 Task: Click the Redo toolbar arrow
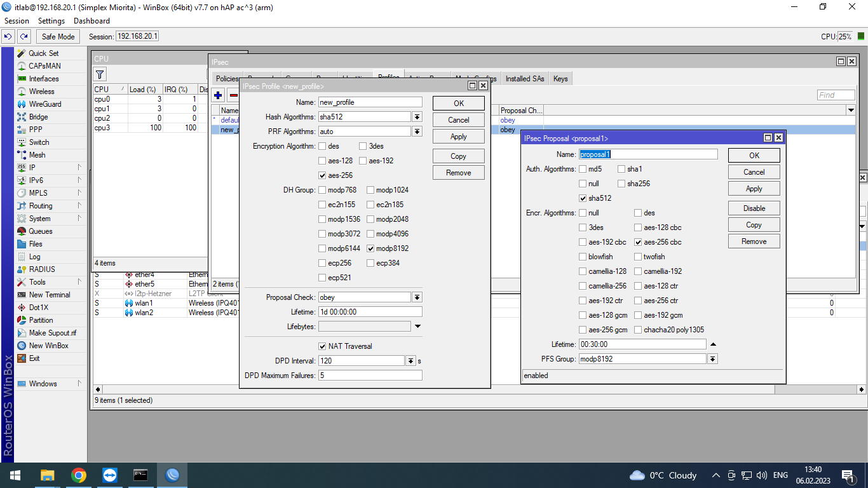pos(24,37)
